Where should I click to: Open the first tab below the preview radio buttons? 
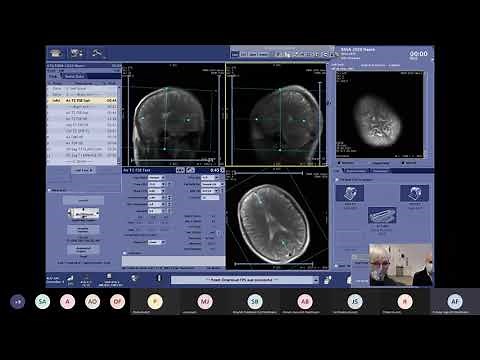coord(356,171)
